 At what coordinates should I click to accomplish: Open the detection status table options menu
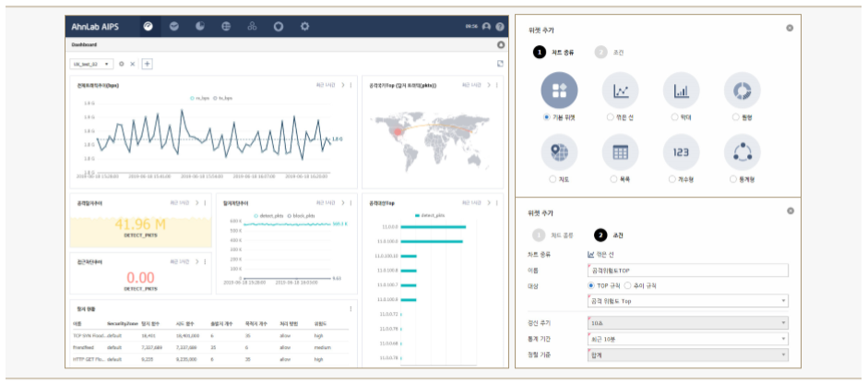click(351, 308)
